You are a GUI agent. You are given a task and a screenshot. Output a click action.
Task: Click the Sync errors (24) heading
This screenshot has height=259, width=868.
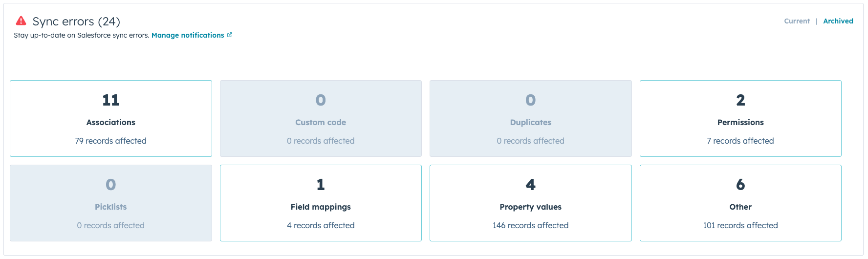[76, 22]
